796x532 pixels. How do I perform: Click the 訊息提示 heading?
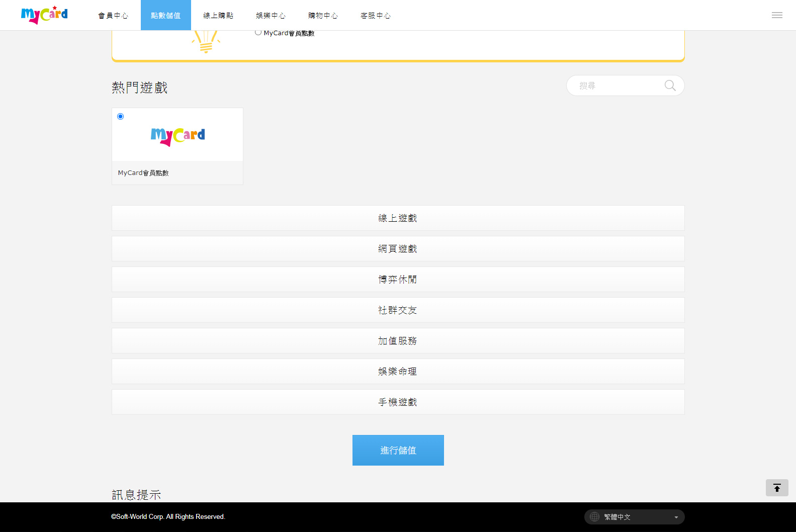[x=136, y=495]
